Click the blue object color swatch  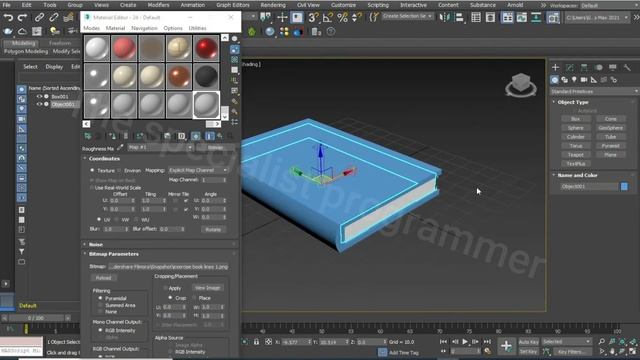click(624, 187)
